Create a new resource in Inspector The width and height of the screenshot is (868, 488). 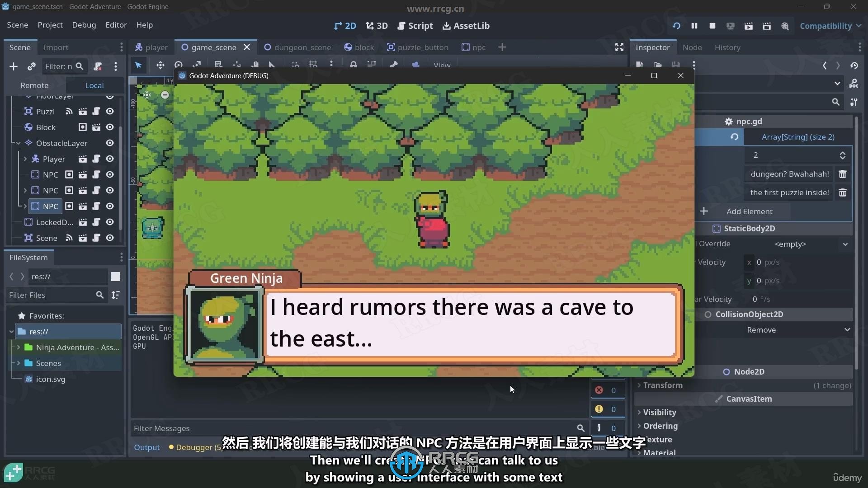pyautogui.click(x=640, y=65)
